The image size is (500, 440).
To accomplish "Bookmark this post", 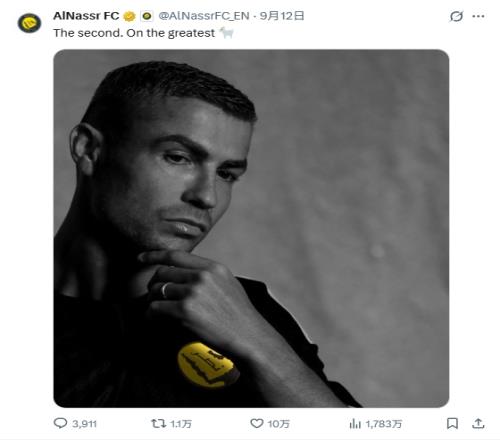I will [452, 423].
